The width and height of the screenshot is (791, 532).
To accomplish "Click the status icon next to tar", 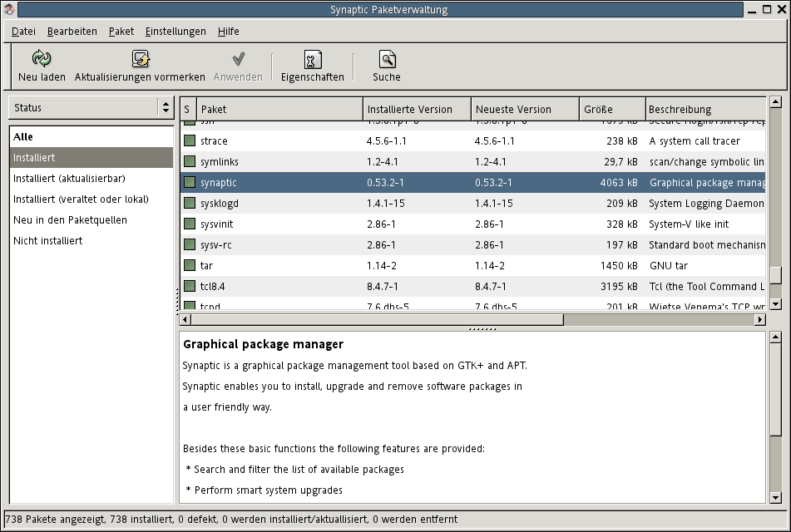I will coord(190,265).
